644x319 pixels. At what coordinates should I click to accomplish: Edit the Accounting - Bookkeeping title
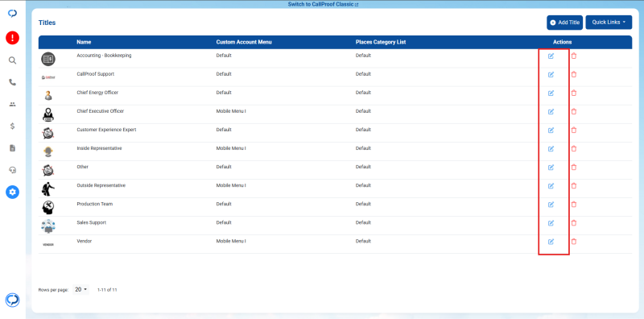(x=551, y=56)
